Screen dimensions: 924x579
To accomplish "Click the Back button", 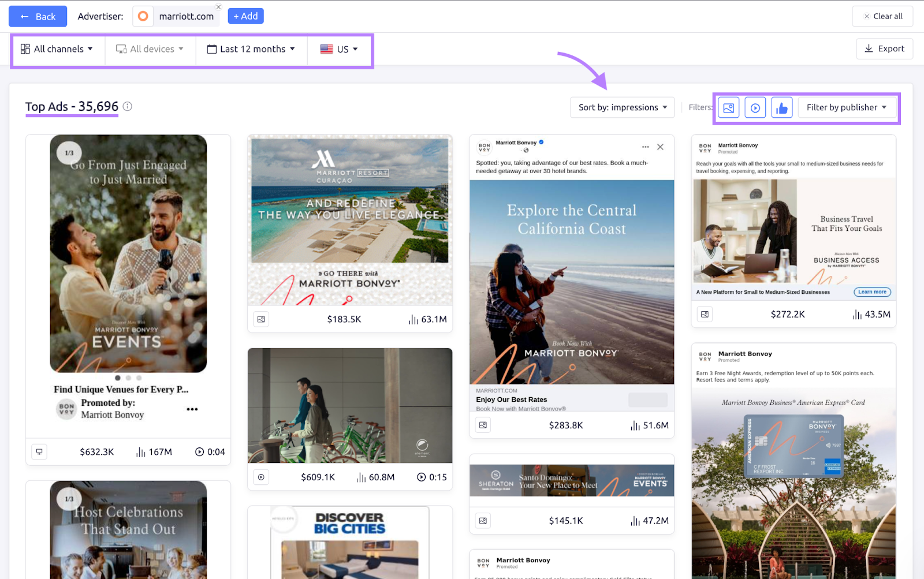I will [x=38, y=17].
